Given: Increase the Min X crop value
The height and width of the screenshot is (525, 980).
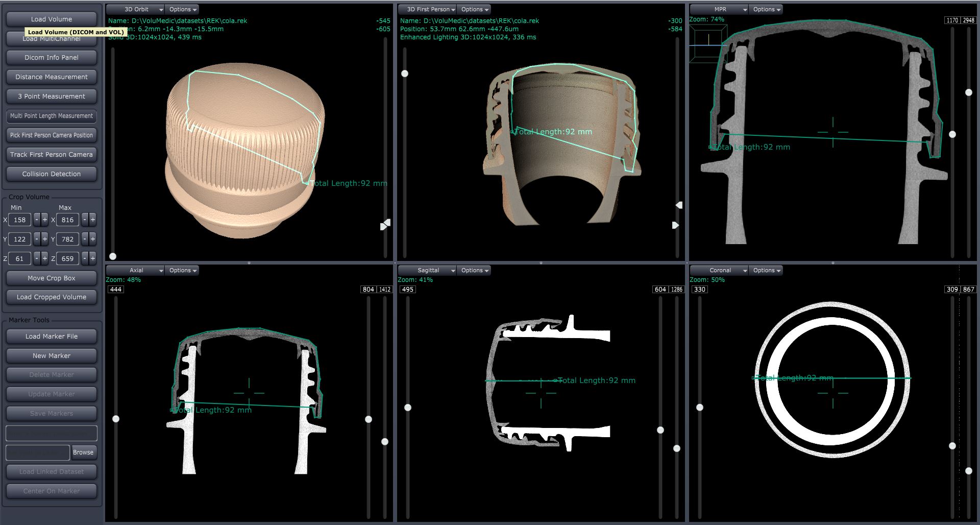Looking at the screenshot, I should coord(45,220).
